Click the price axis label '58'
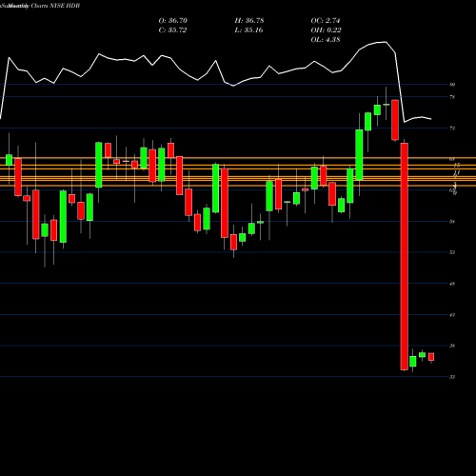 tap(452, 222)
